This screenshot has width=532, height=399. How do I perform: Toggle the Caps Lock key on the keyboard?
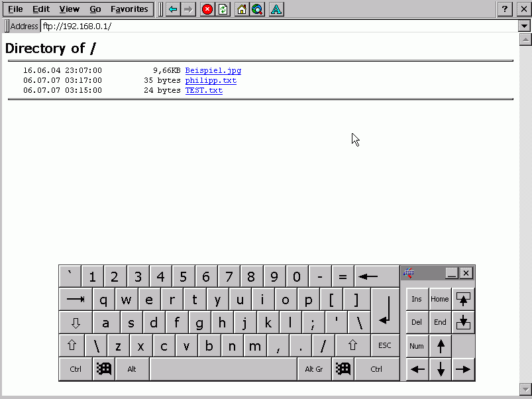point(76,322)
